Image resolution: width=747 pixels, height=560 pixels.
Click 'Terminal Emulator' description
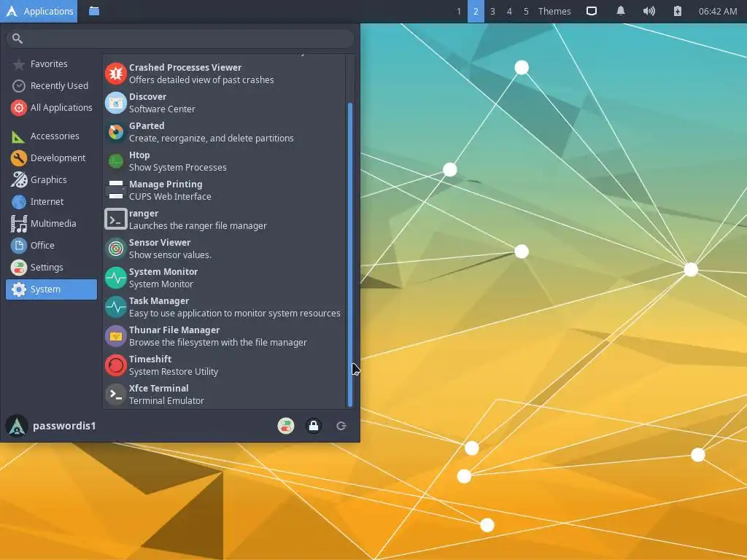pos(166,401)
